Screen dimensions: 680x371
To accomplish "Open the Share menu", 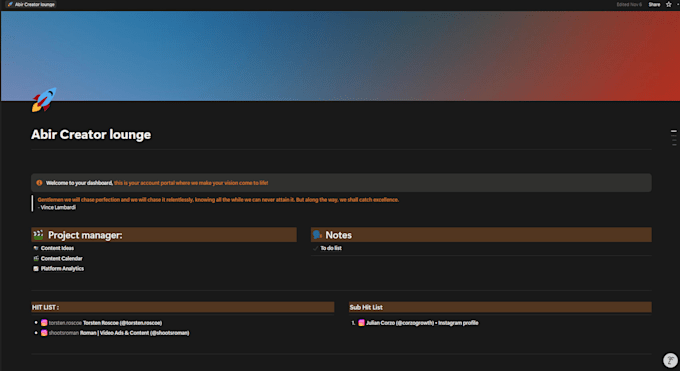I will [654, 4].
